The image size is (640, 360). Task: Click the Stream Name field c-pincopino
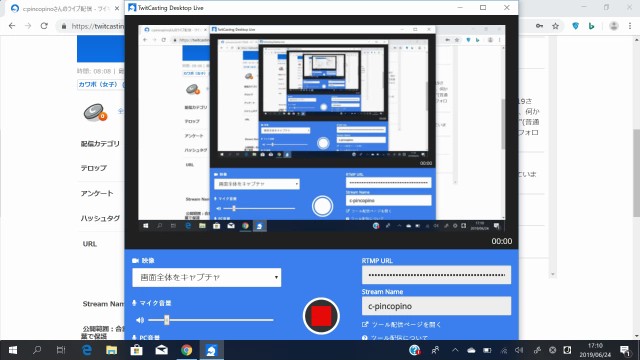[436, 306]
